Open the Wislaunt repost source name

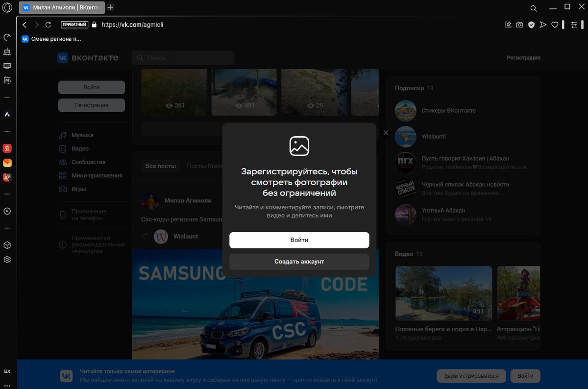(186, 236)
